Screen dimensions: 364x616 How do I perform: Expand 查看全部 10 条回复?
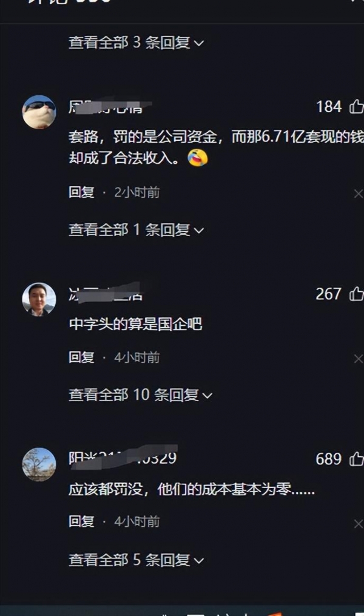coord(141,395)
